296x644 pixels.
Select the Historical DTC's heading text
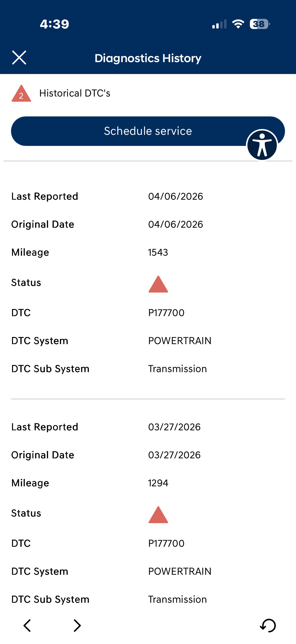coord(75,93)
